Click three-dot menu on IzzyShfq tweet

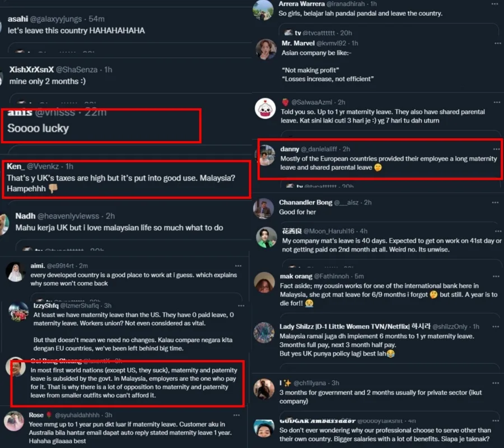pos(241,306)
